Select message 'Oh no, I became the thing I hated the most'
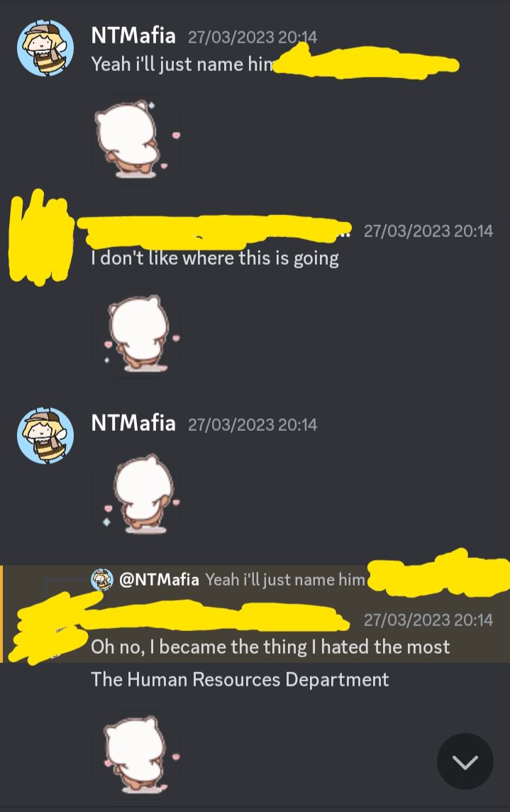This screenshot has width=510, height=812. point(270,647)
